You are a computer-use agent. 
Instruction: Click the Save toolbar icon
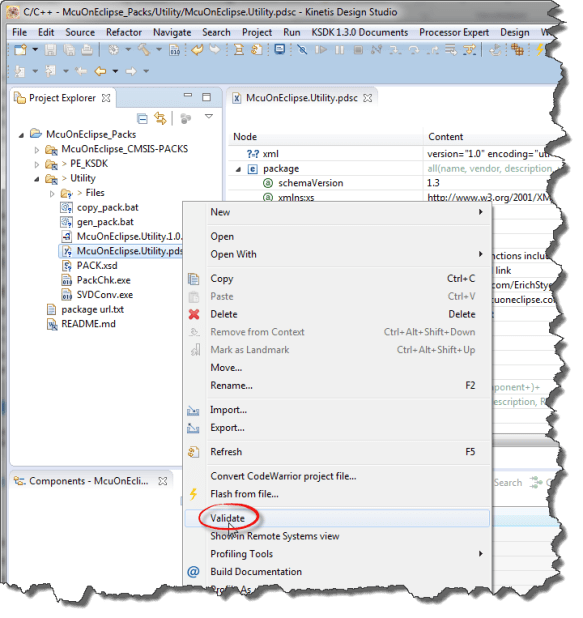coord(50,50)
